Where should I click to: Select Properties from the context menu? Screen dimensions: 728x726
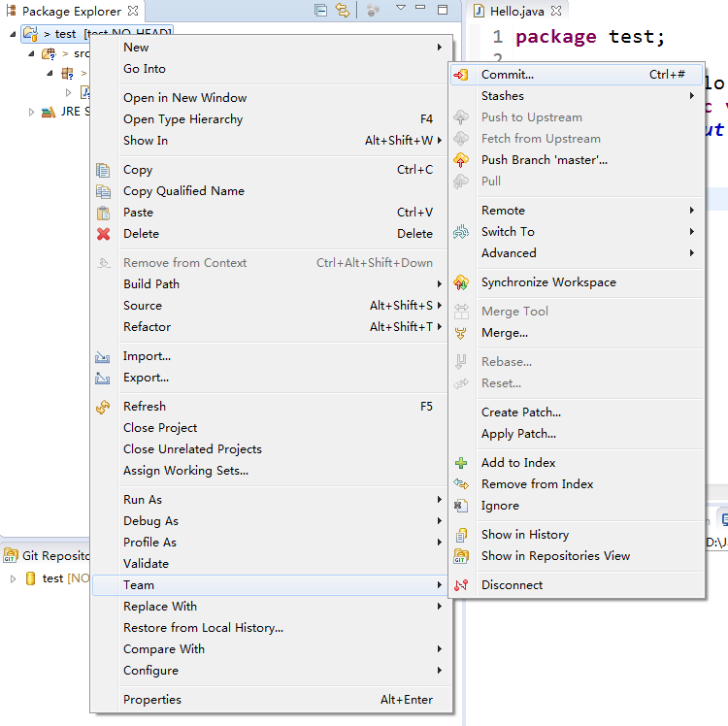pyautogui.click(x=152, y=700)
